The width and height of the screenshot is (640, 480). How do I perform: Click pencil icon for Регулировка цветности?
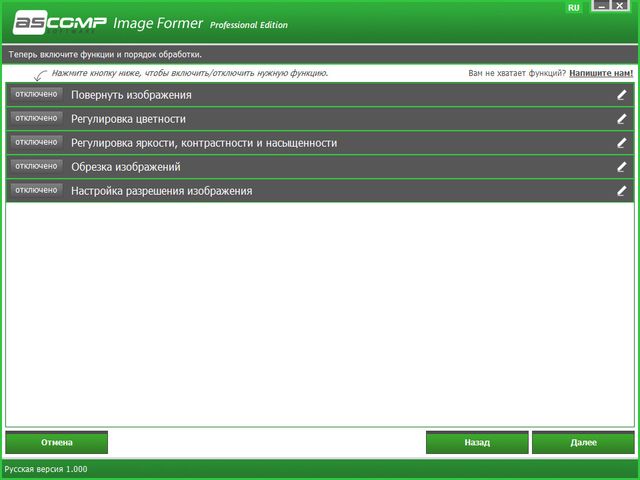621,119
